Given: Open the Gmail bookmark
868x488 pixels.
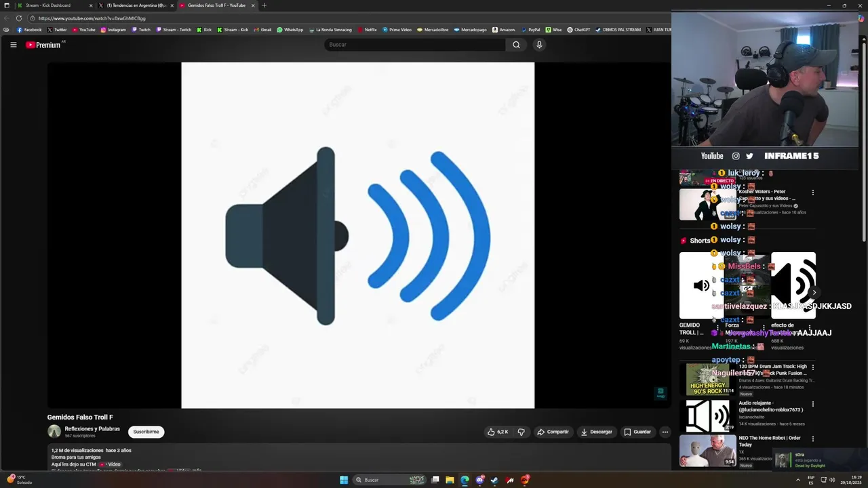Looking at the screenshot, I should (x=262, y=30).
